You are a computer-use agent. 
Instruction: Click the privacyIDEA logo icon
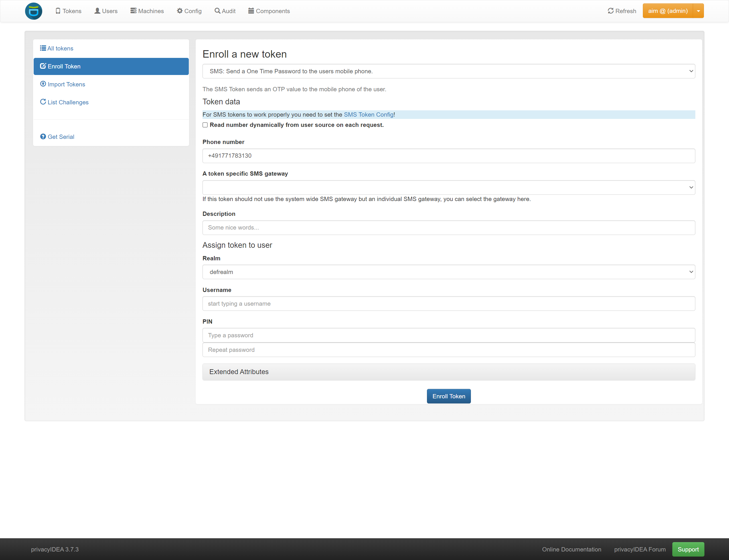pos(34,11)
